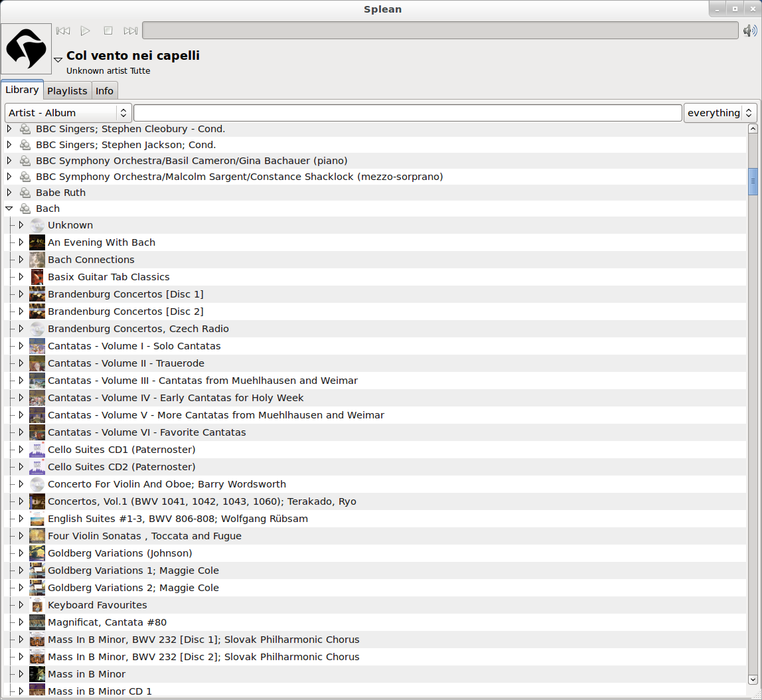762x700 pixels.
Task: Stop playback with the stop button
Action: [x=108, y=31]
